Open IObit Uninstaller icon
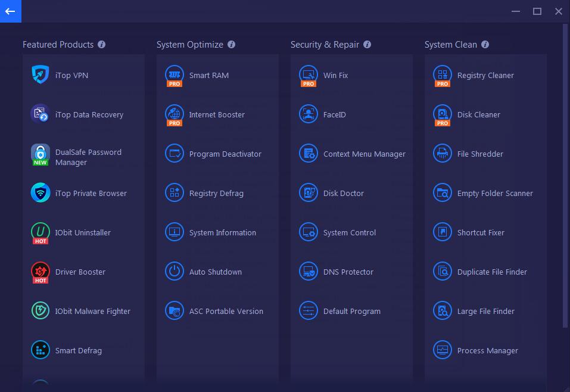 [41, 233]
